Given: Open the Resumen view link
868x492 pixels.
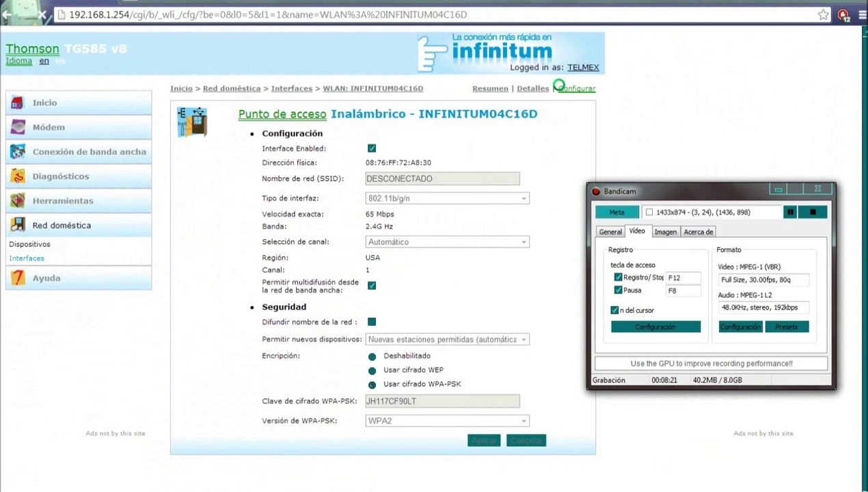Looking at the screenshot, I should pos(490,89).
